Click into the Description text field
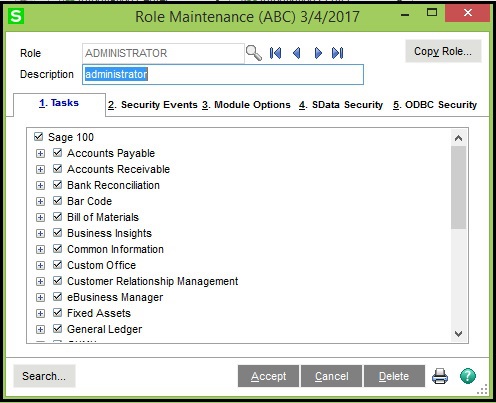This screenshot has width=496, height=403. pyautogui.click(x=223, y=74)
